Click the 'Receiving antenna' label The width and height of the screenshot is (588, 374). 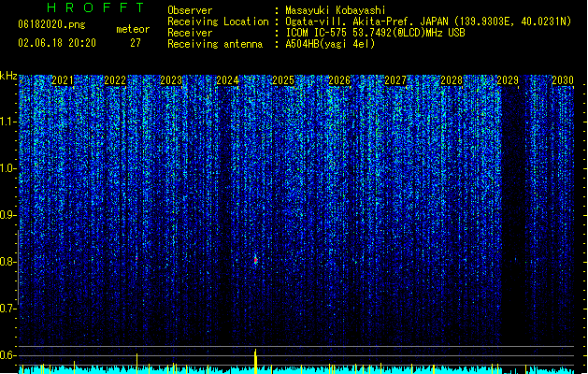(215, 44)
